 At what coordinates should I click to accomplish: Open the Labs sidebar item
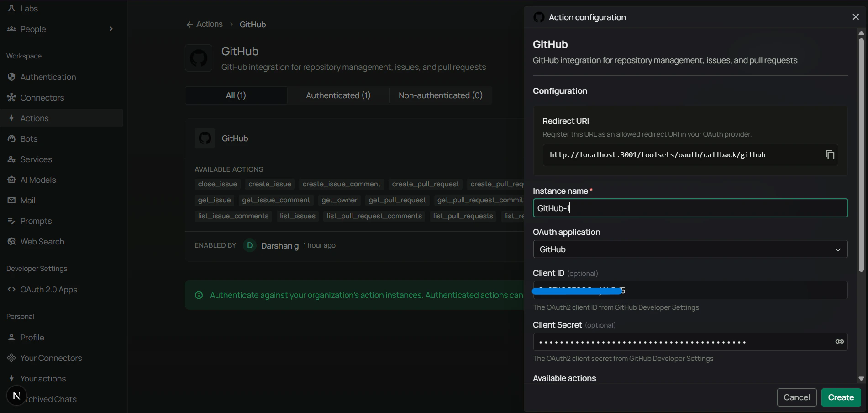tap(29, 9)
